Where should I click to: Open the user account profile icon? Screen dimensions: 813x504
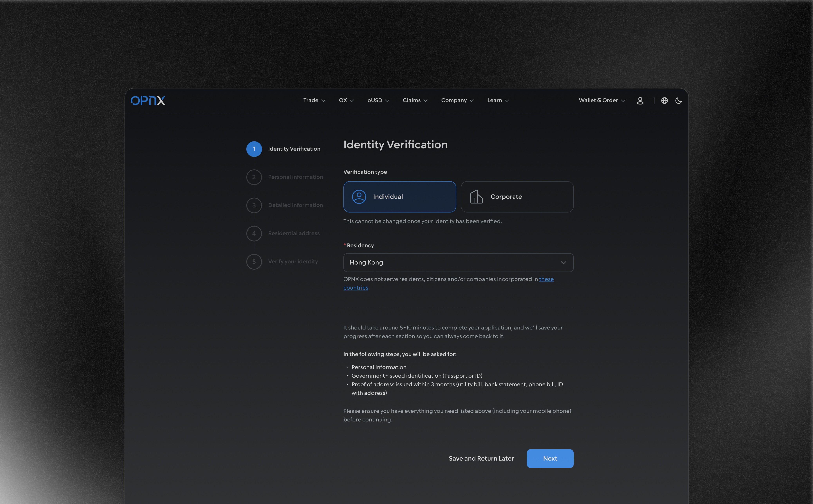tap(640, 100)
